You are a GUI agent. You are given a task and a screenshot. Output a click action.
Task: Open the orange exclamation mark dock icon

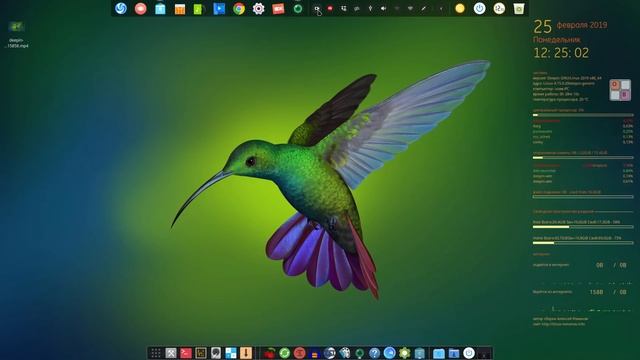246,353
